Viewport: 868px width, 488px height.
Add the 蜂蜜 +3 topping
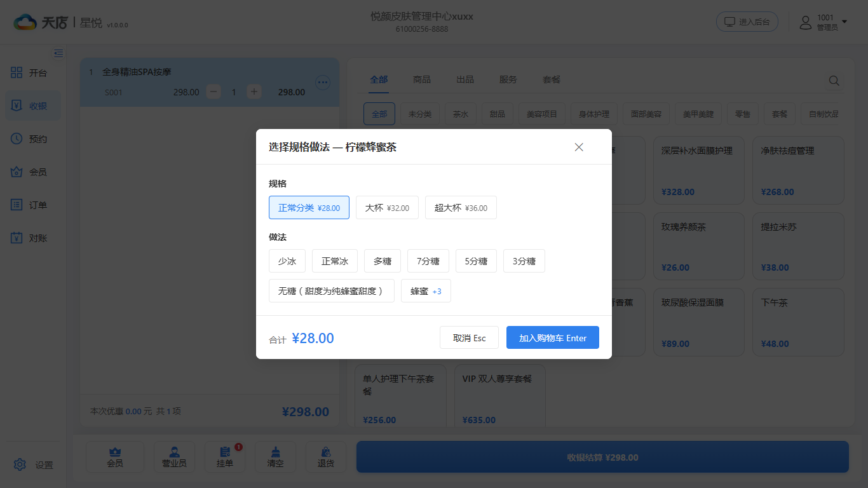426,291
